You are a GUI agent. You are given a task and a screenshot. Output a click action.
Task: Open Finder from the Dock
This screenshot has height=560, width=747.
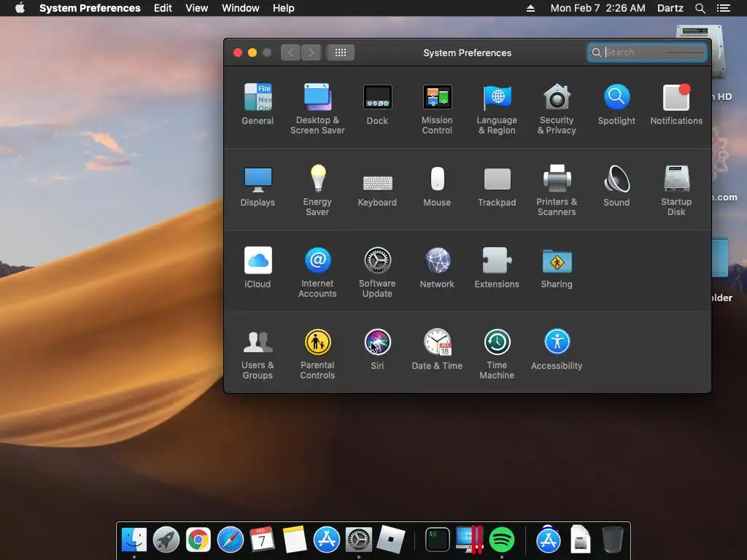[134, 540]
